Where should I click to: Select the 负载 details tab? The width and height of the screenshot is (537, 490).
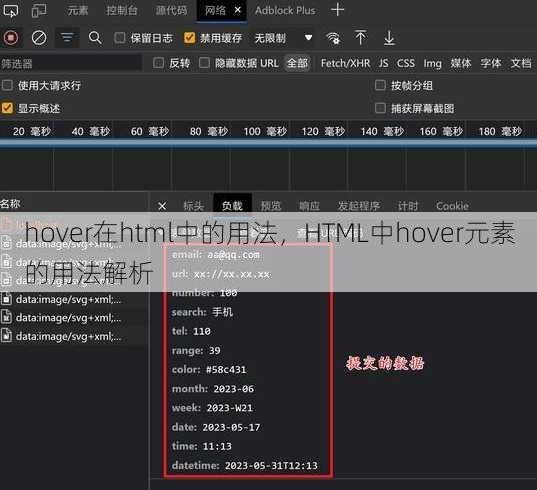[232, 206]
